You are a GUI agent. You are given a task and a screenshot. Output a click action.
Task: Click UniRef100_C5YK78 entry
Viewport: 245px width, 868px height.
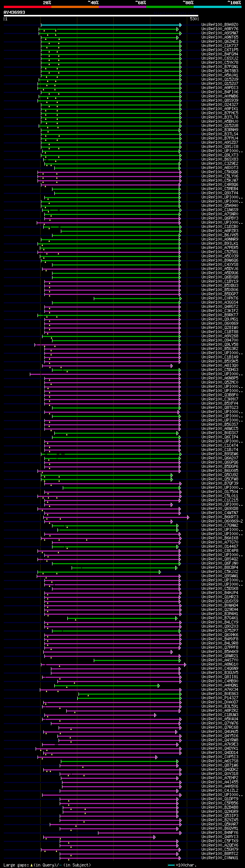click(220, 63)
